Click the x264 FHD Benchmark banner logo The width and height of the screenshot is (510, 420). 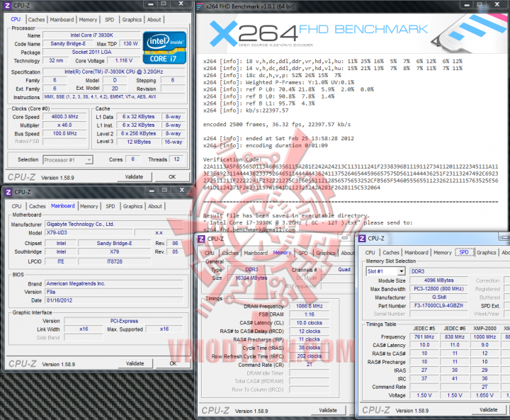coord(319,33)
